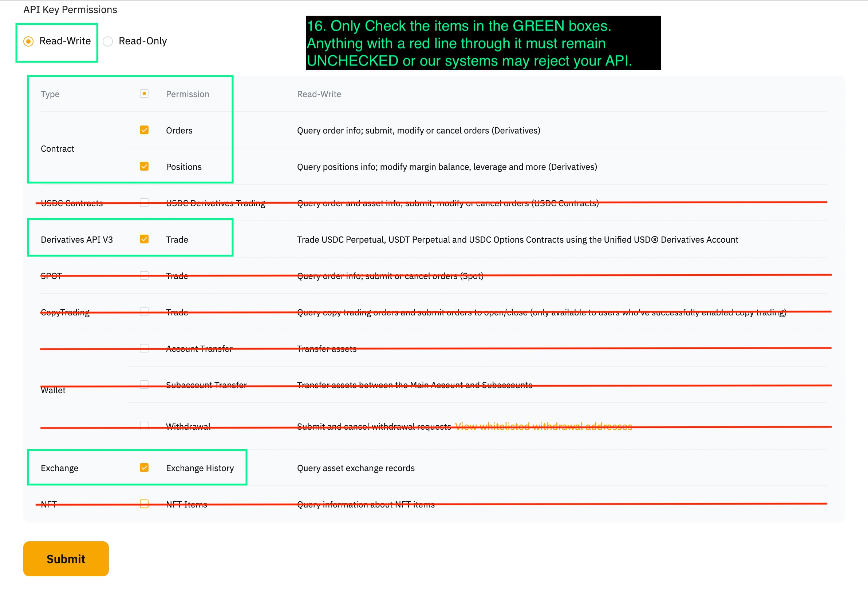Uncheck the Contract Positions checkbox

144,167
